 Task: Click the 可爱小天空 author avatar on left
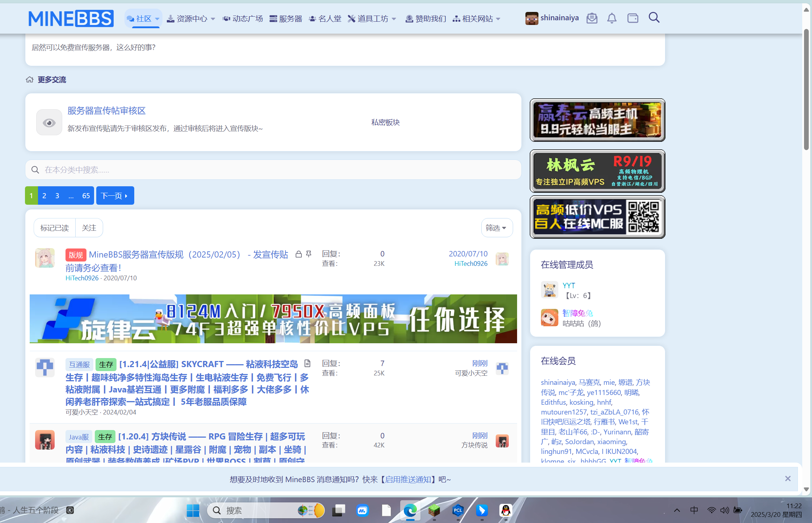[45, 367]
